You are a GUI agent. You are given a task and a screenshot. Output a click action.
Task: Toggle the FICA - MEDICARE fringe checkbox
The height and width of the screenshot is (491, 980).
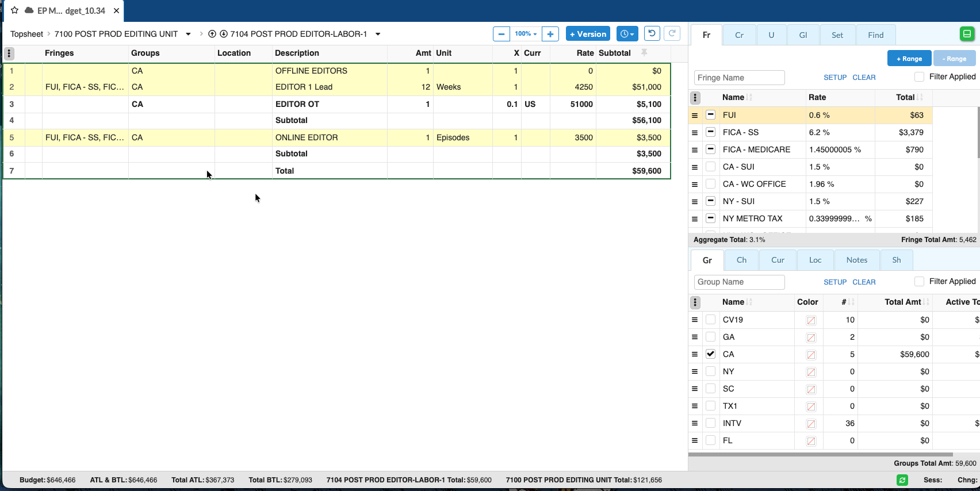[x=711, y=149]
